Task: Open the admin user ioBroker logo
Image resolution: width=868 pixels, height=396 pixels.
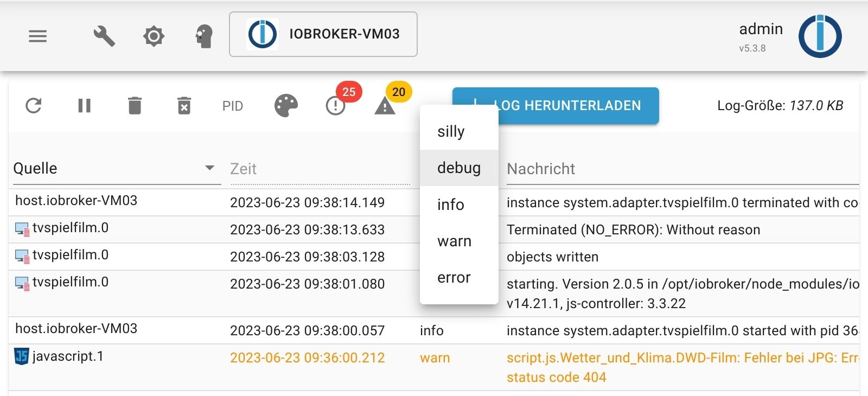Action: 820,36
